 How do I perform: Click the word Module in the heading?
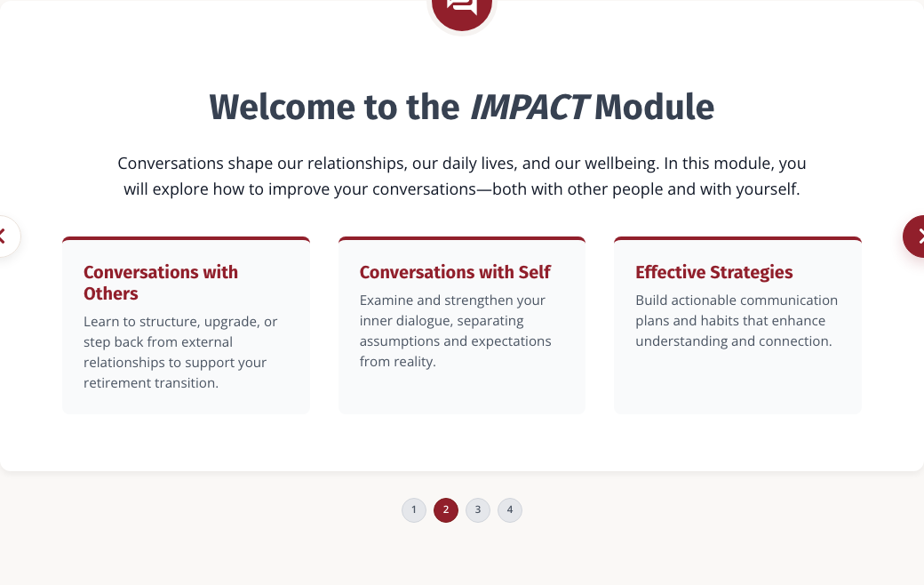[654, 108]
